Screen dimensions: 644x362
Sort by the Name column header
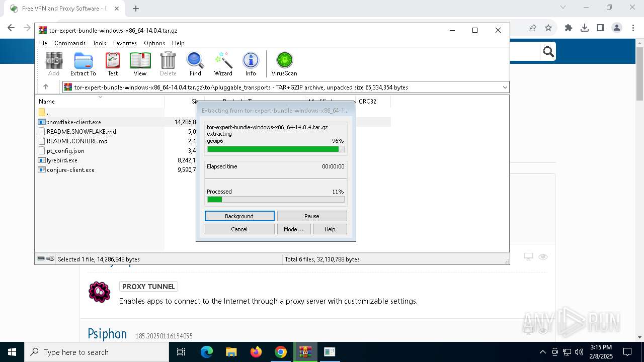click(47, 102)
